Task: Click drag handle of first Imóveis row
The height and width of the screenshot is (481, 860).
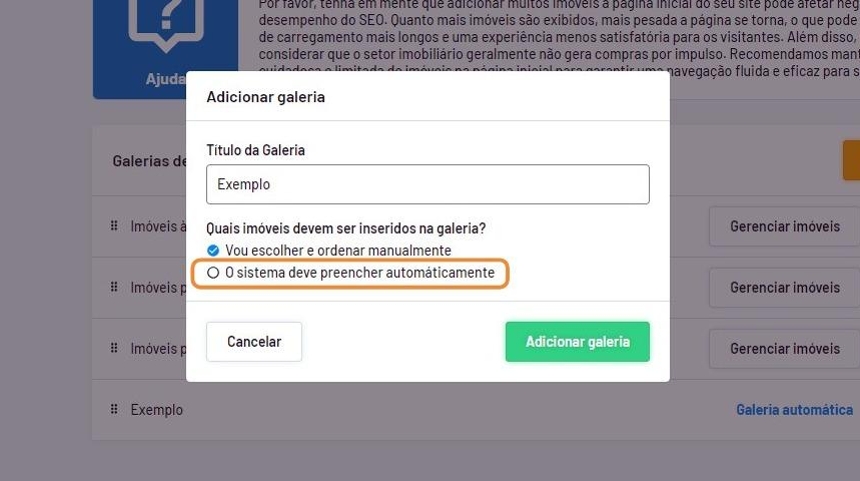Action: pos(114,226)
